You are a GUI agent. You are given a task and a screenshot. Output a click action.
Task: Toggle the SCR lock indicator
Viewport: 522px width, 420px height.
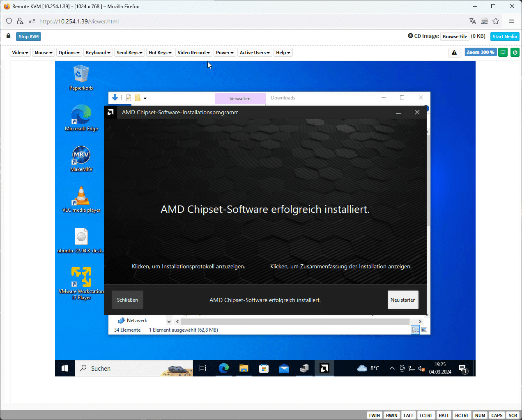pos(513,415)
